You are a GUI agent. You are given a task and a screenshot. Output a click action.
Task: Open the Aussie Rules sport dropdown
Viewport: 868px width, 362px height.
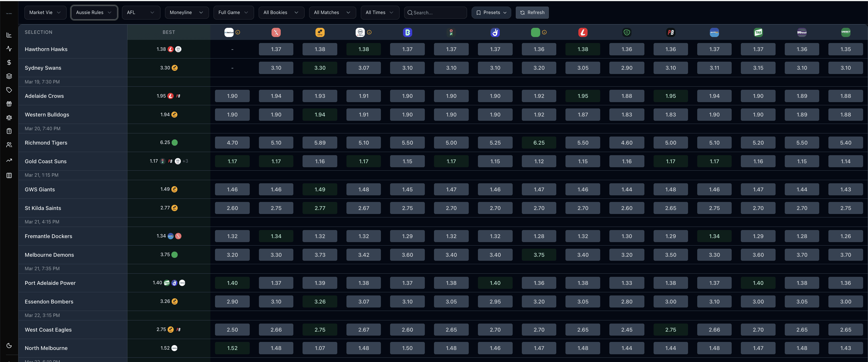coord(94,12)
